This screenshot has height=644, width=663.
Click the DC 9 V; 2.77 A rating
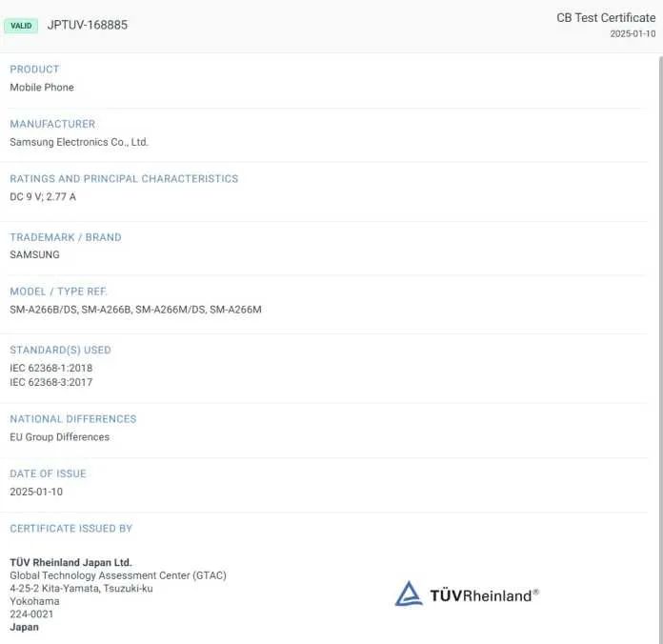coord(43,197)
